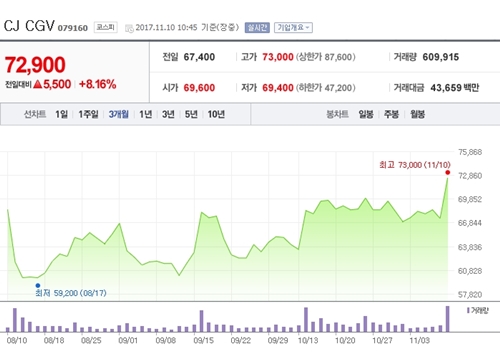Switch chart range to 1년
This screenshot has width=500, height=361.
click(x=145, y=114)
